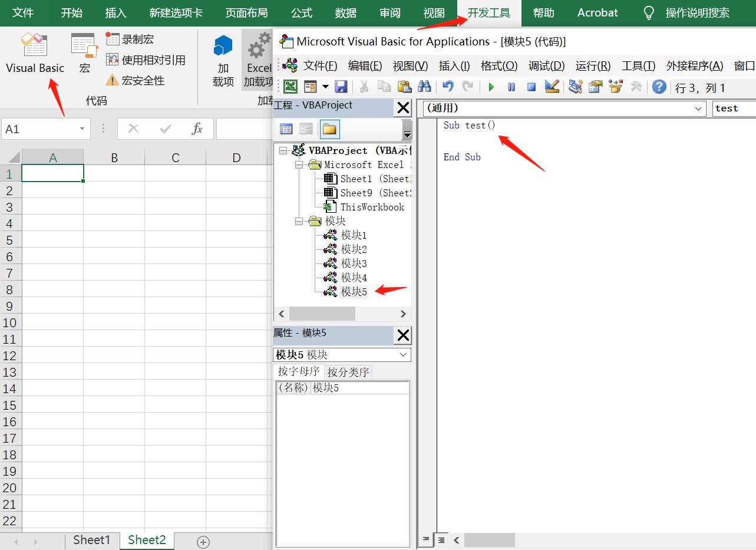Open Object Browser icon in VBA toolbar
Image resolution: width=756 pixels, height=550 pixels.
(616, 87)
